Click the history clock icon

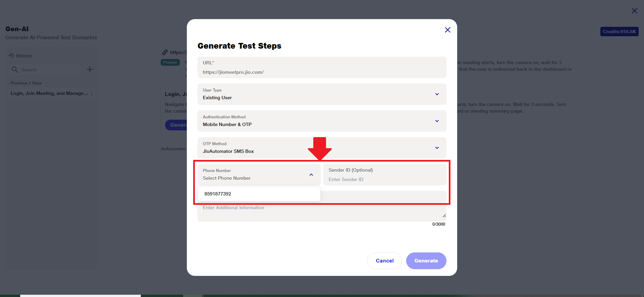tap(11, 56)
